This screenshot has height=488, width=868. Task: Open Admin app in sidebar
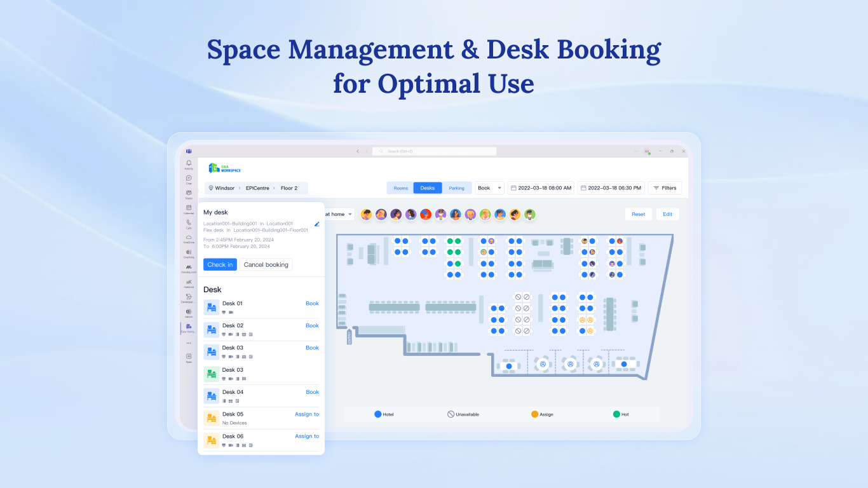189,312
